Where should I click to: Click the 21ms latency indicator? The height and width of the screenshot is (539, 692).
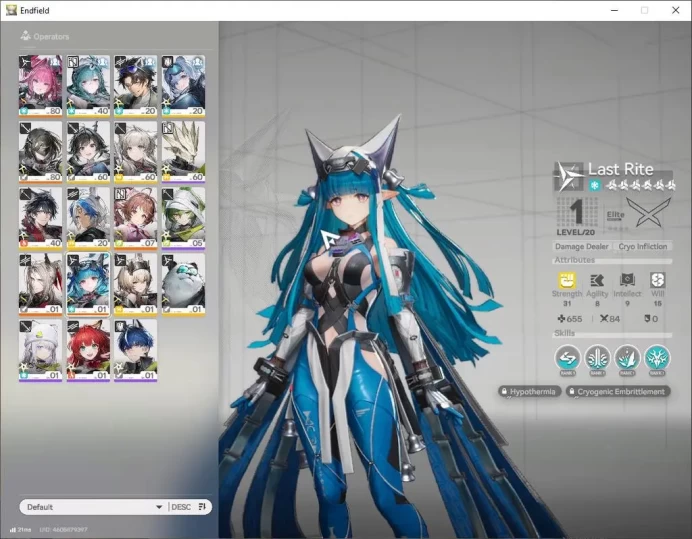[20, 529]
